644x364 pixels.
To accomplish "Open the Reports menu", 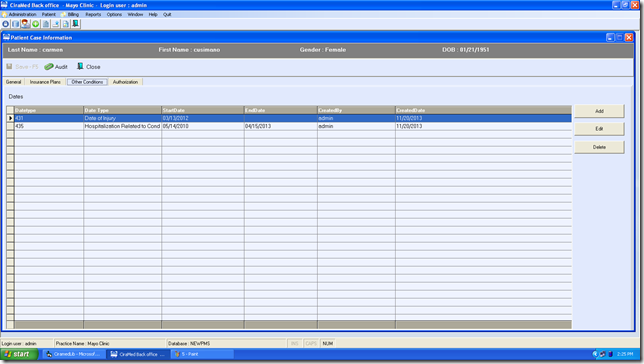I will point(93,14).
